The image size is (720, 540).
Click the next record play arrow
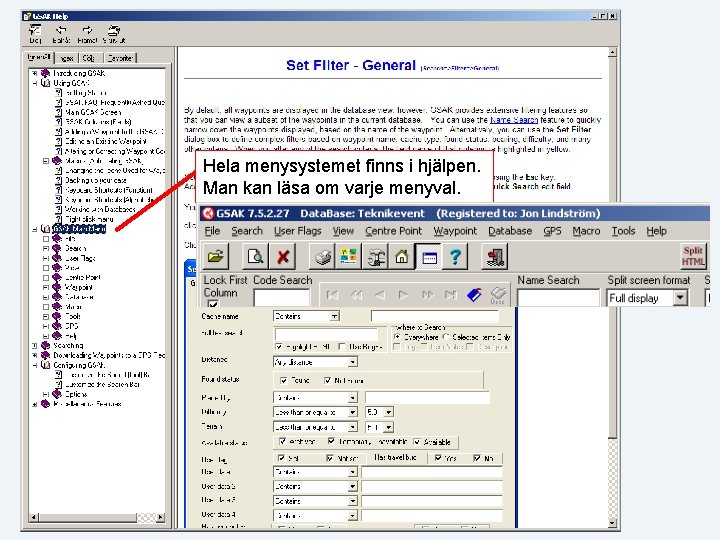(x=403, y=295)
